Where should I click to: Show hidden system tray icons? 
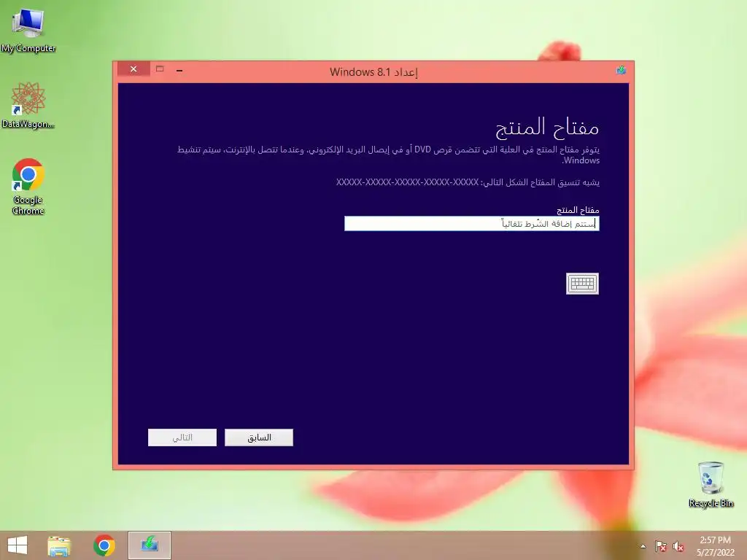643,546
